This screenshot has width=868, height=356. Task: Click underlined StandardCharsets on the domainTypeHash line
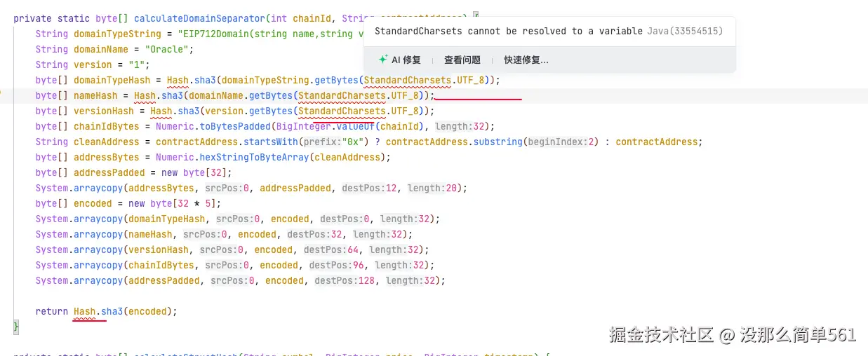tap(407, 80)
